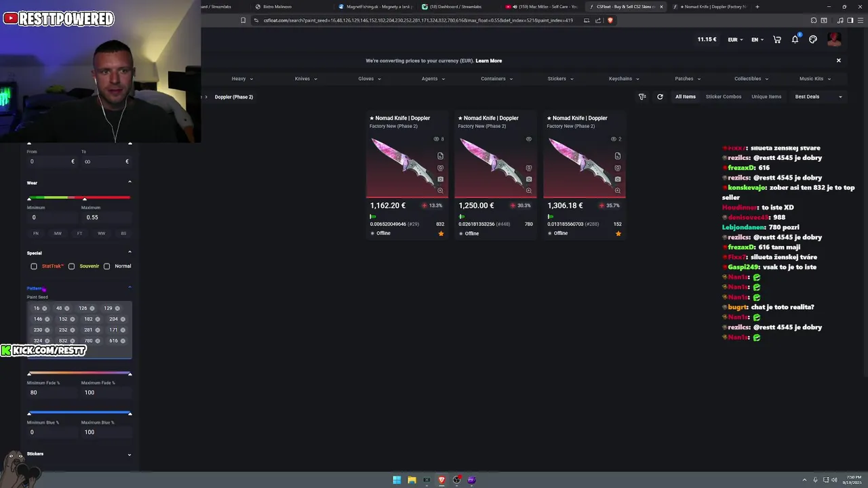
Task: Inspect the 1,250.00 € knife in-game
Action: 528,167
